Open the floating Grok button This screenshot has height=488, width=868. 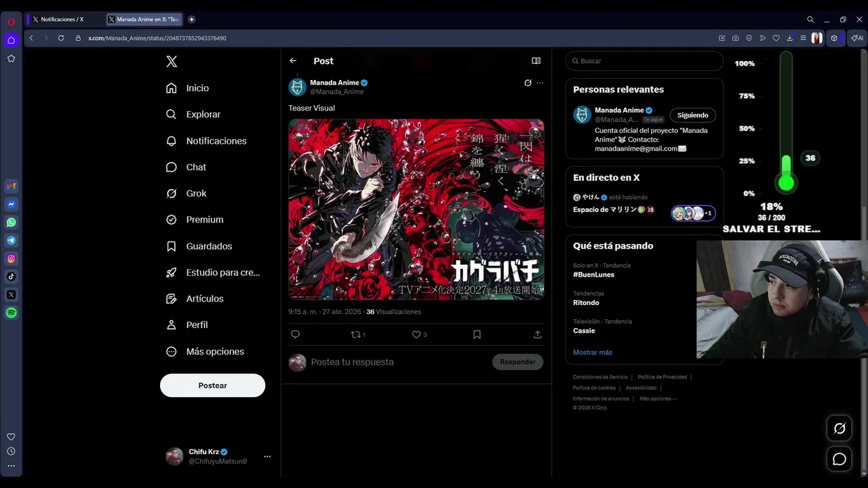(x=840, y=428)
